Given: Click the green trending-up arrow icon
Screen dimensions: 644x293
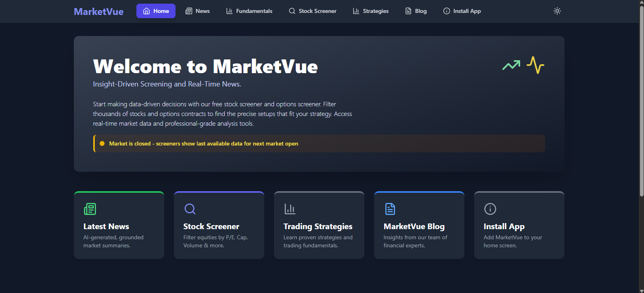Looking at the screenshot, I should pyautogui.click(x=511, y=65).
